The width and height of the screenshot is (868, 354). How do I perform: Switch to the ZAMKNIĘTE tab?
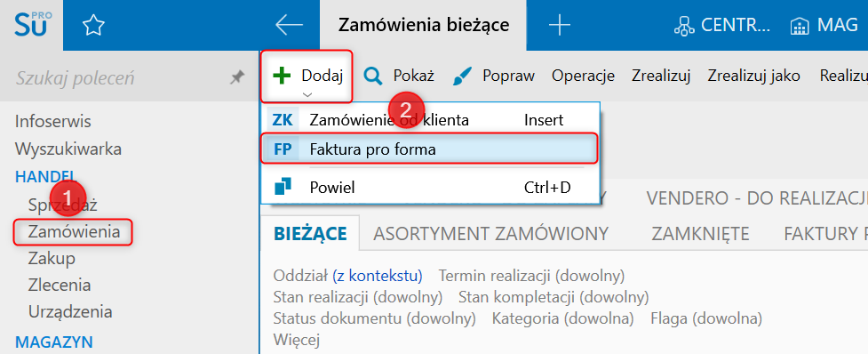700,234
